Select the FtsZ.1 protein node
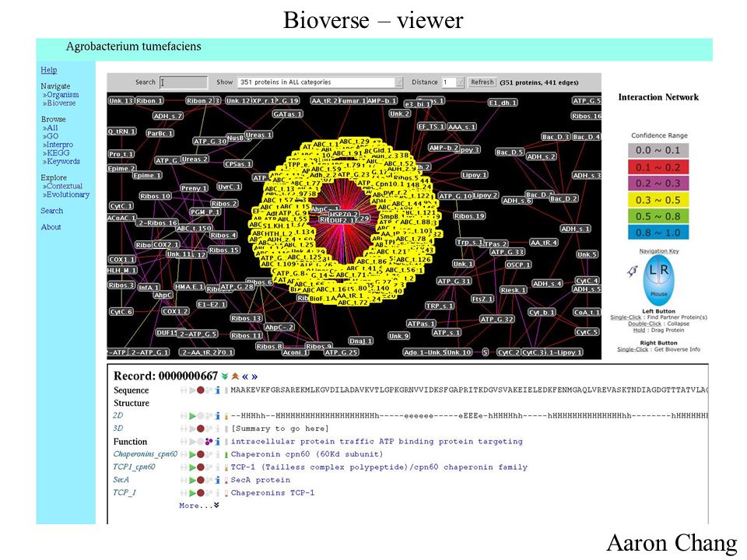 pyautogui.click(x=482, y=299)
